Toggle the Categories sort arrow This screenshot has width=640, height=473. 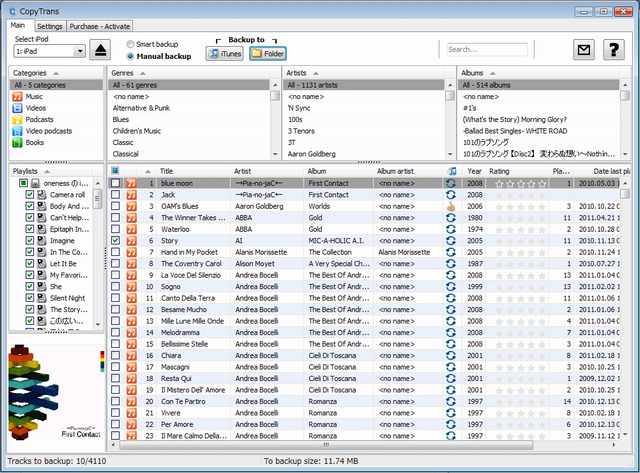56,73
